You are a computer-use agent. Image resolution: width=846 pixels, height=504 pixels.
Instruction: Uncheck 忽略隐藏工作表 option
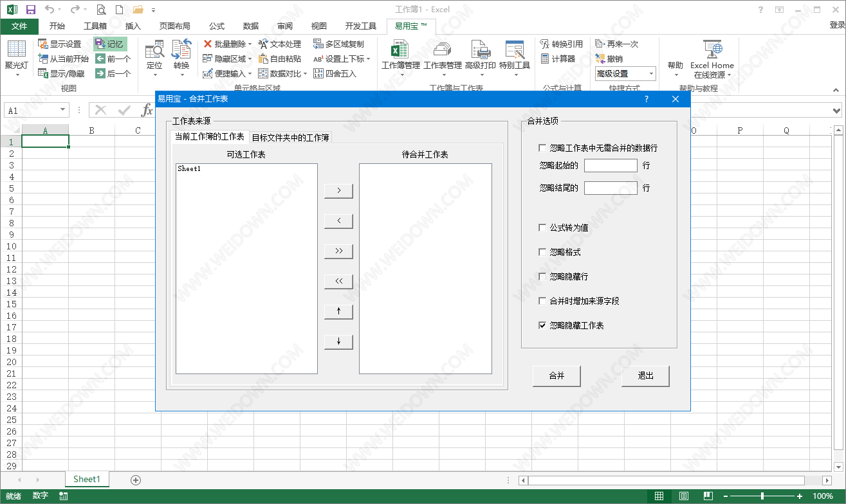(542, 325)
